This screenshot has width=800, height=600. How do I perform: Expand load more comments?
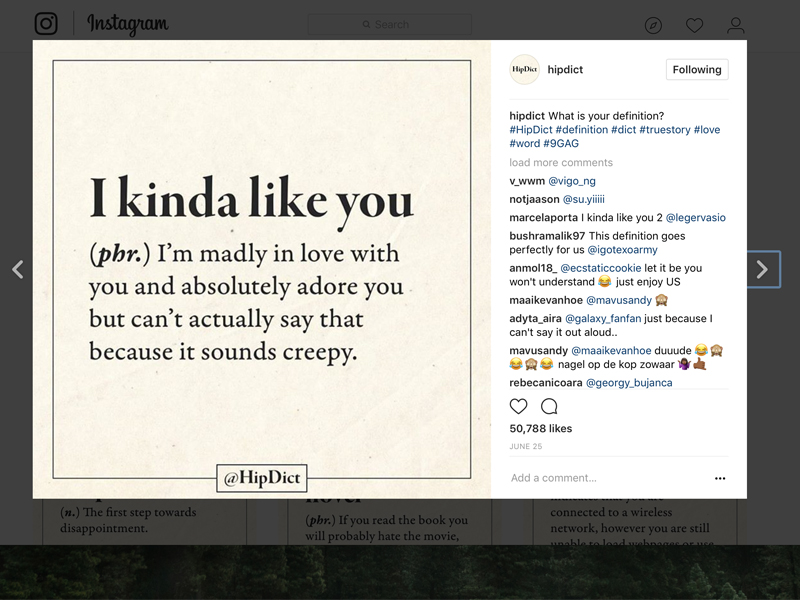(561, 162)
